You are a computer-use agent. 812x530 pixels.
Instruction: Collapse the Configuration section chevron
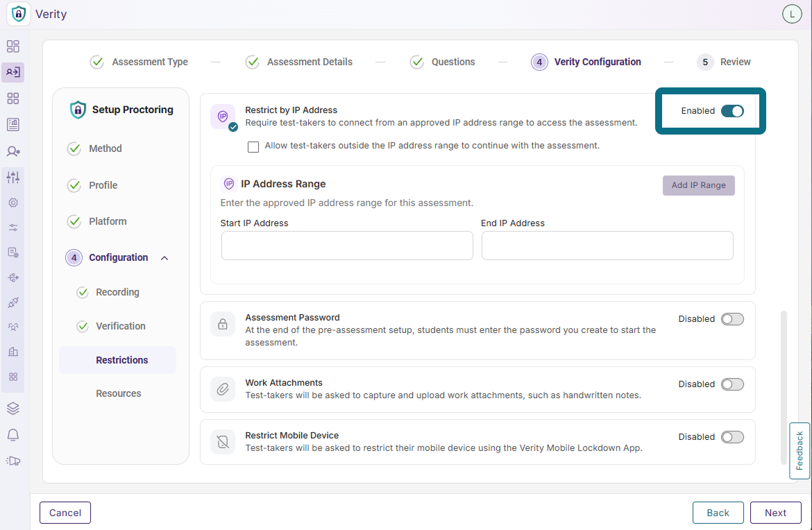point(164,258)
